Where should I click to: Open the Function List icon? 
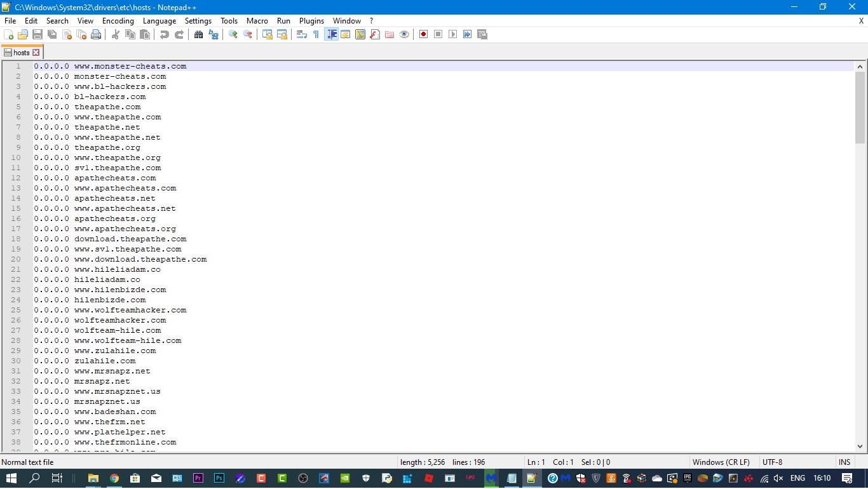pos(375,34)
